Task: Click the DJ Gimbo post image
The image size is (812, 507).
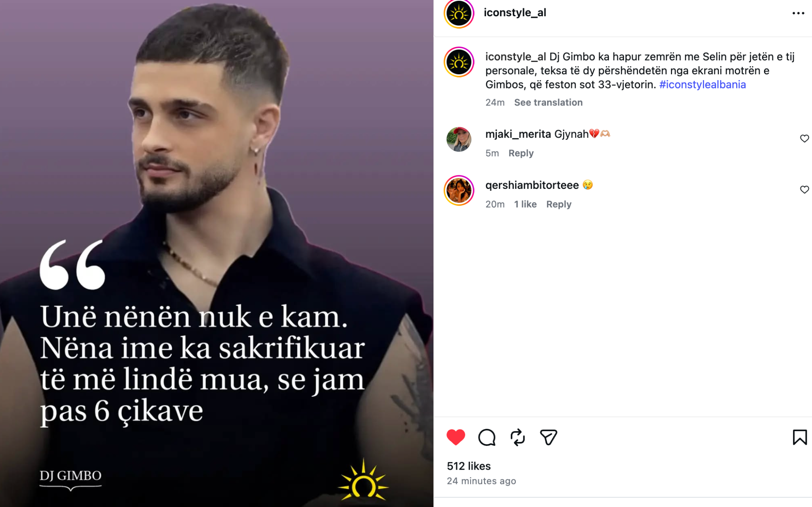Action: [216, 253]
